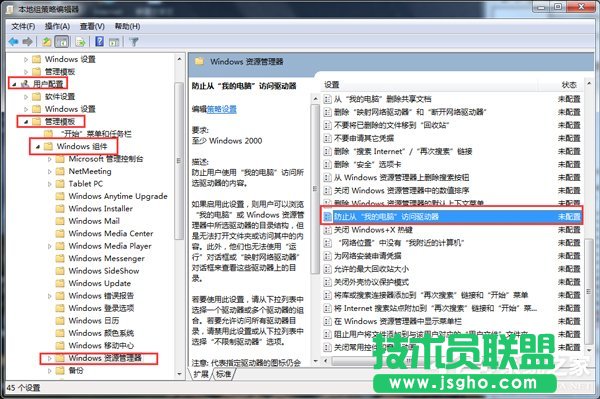600x399 pixels.
Task: Click the folder icon of Windows SideShow
Action: pyautogui.click(x=60, y=271)
